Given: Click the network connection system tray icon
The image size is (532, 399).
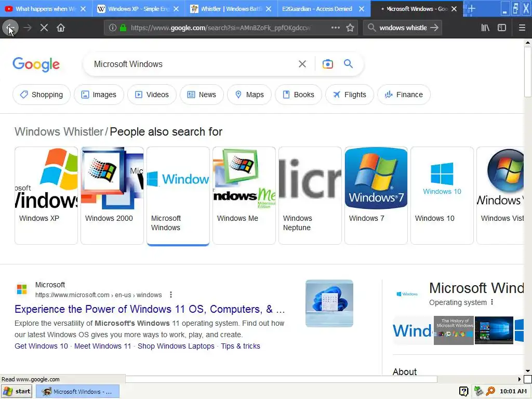Looking at the screenshot, I should [x=478, y=391].
